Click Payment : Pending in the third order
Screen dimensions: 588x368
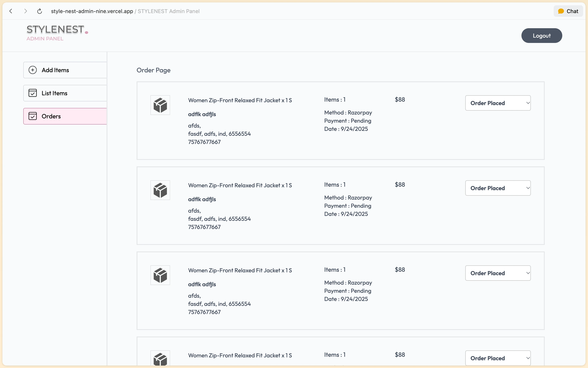[x=348, y=291]
